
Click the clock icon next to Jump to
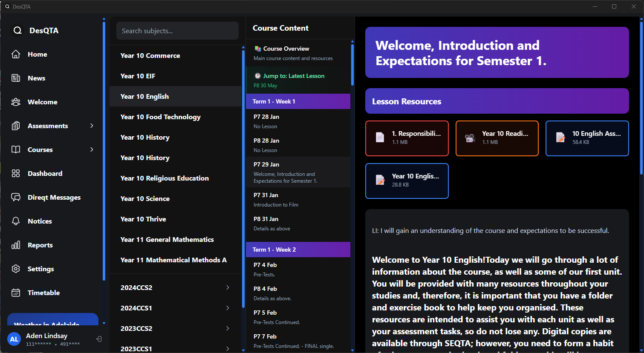coord(257,76)
